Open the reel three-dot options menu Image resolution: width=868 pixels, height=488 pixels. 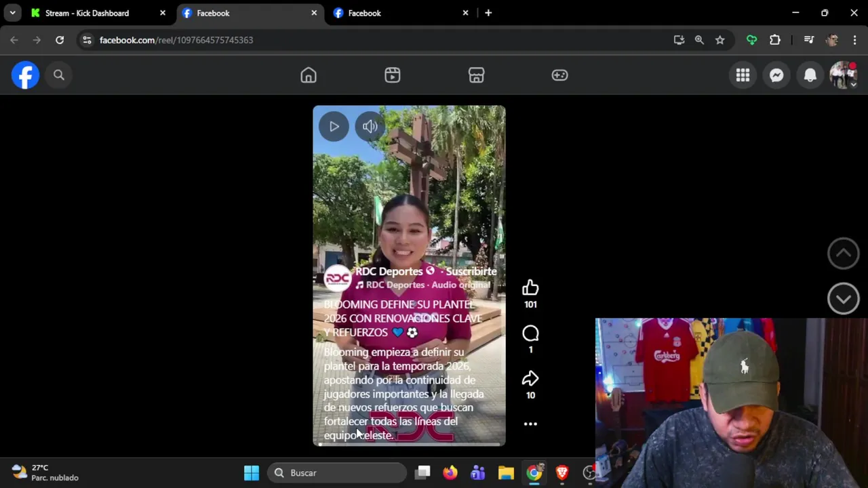coord(530,424)
